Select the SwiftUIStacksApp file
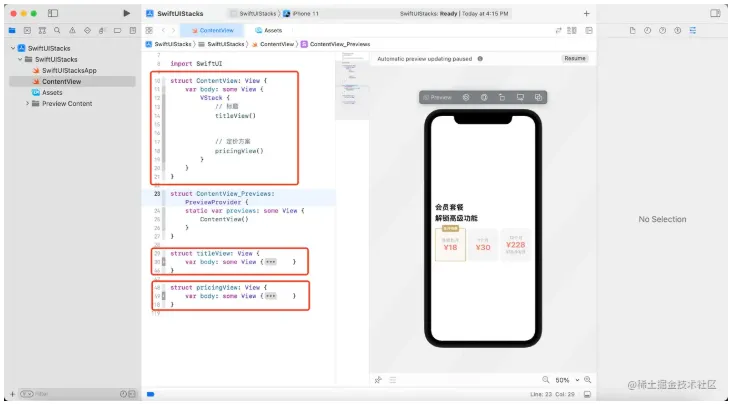The width and height of the screenshot is (730, 404). [x=65, y=71]
